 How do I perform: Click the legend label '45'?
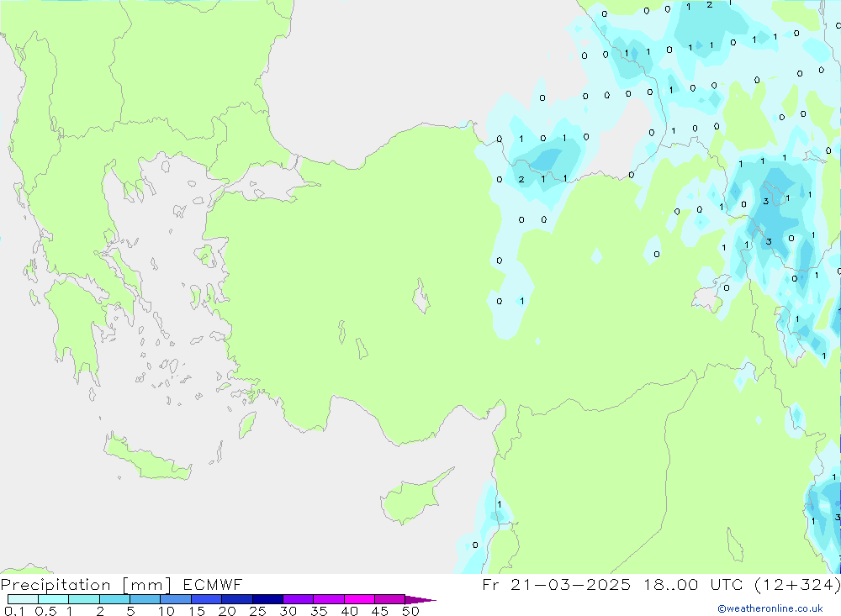(x=380, y=611)
